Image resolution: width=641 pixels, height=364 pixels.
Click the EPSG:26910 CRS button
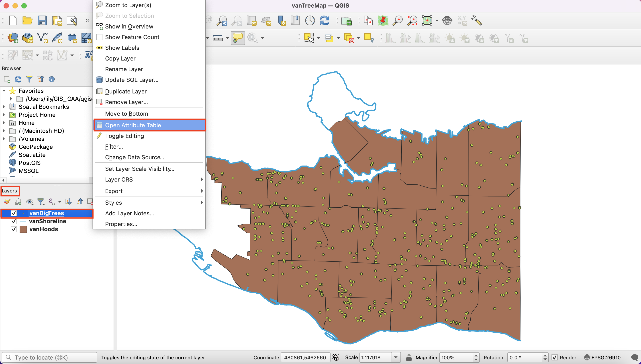click(x=602, y=358)
